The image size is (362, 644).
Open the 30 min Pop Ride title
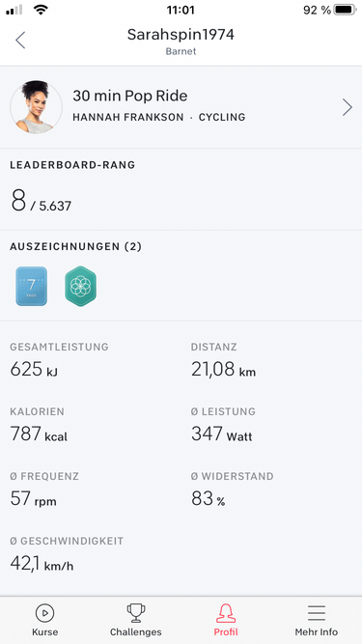(x=130, y=96)
